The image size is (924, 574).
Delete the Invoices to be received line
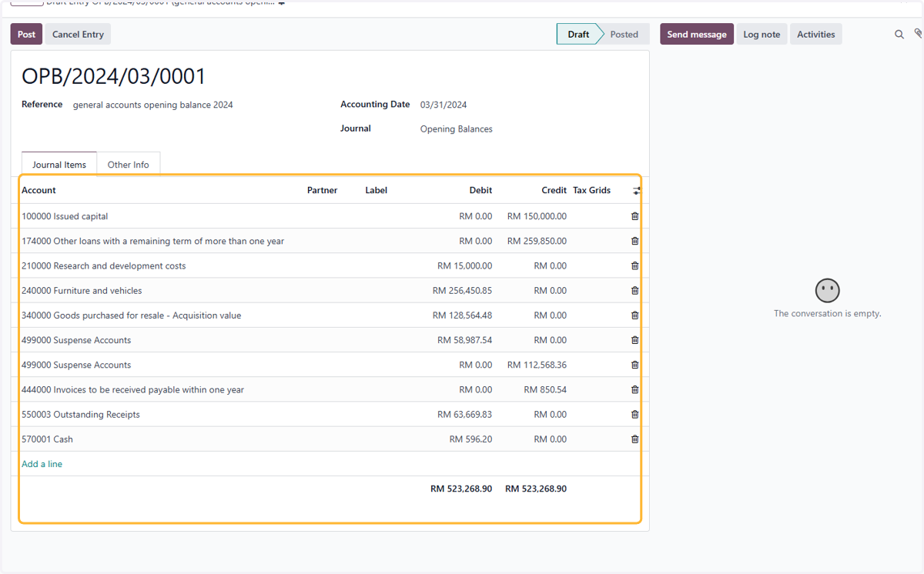[x=634, y=389]
